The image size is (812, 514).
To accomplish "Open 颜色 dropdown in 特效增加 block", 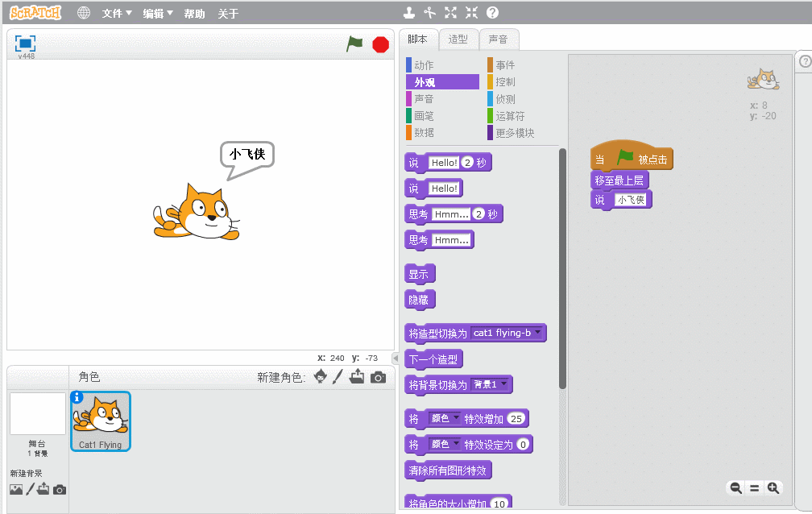I will [x=445, y=418].
